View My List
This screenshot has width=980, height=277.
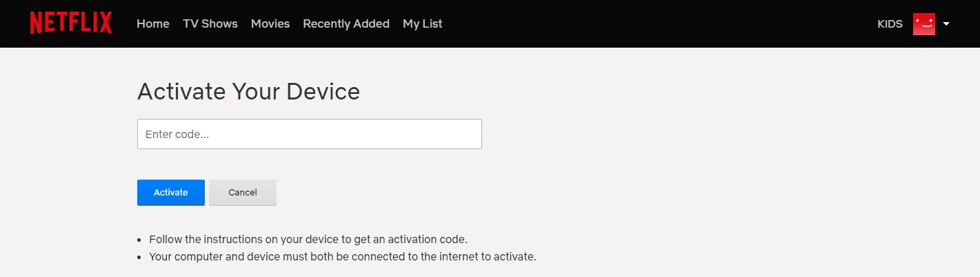[x=422, y=23]
